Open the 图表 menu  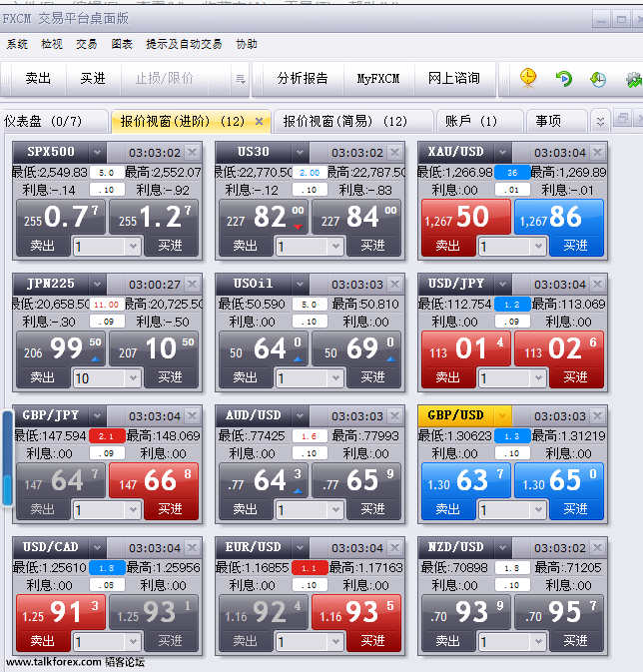coord(122,44)
